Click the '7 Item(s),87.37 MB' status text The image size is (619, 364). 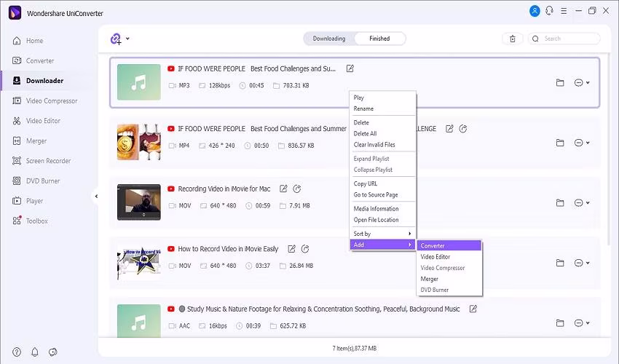tap(355, 348)
